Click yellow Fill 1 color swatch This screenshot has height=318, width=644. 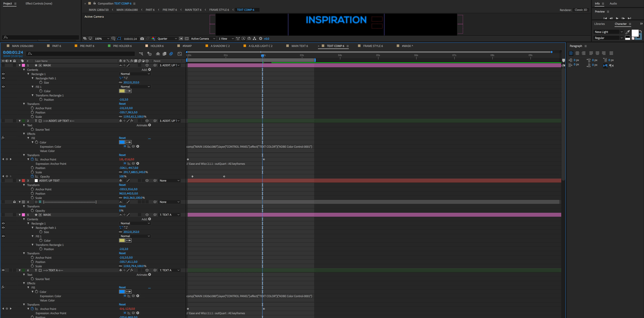coord(122,91)
